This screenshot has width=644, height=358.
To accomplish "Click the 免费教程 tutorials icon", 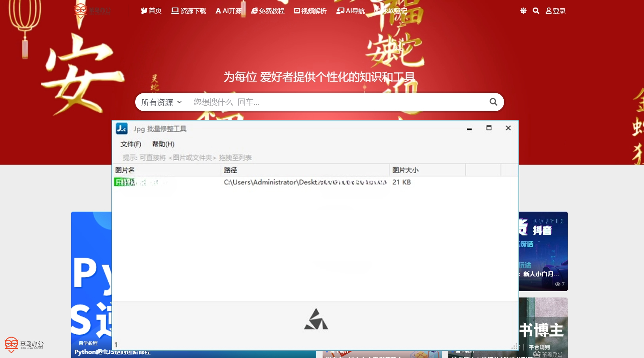I will [x=254, y=11].
